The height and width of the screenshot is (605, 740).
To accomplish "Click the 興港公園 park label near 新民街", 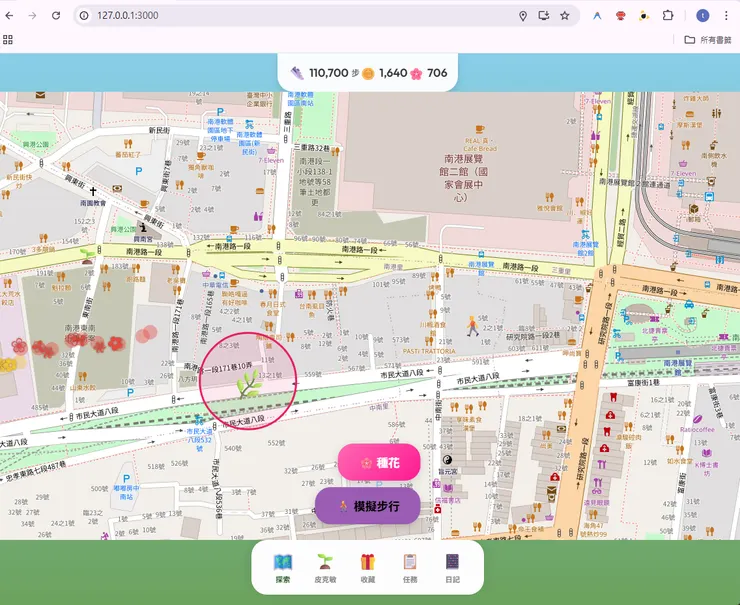I will click(36, 144).
